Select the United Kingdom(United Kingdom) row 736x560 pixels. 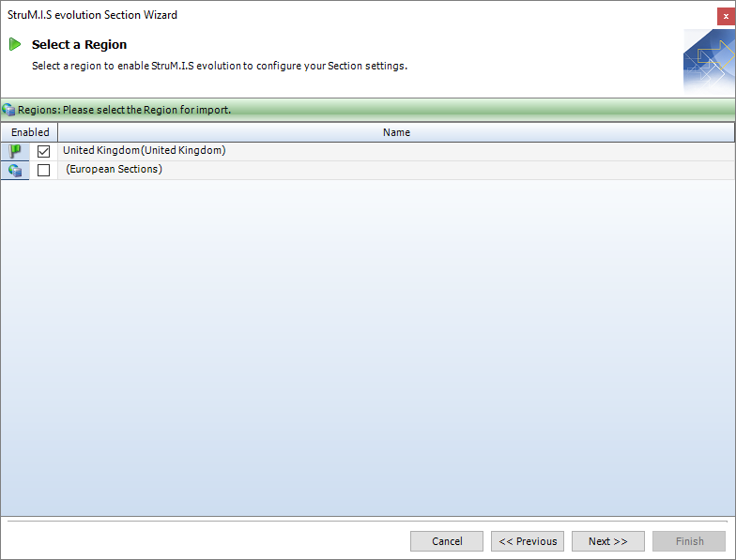(145, 150)
